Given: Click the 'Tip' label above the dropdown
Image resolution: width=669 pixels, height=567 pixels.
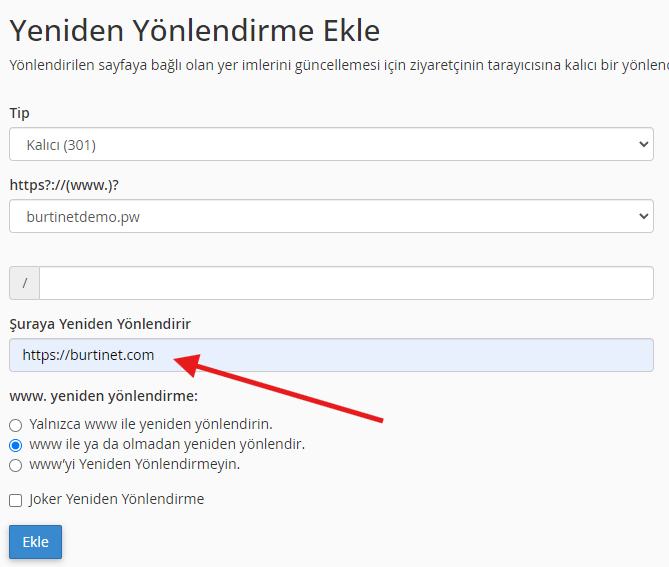Looking at the screenshot, I should point(19,113).
